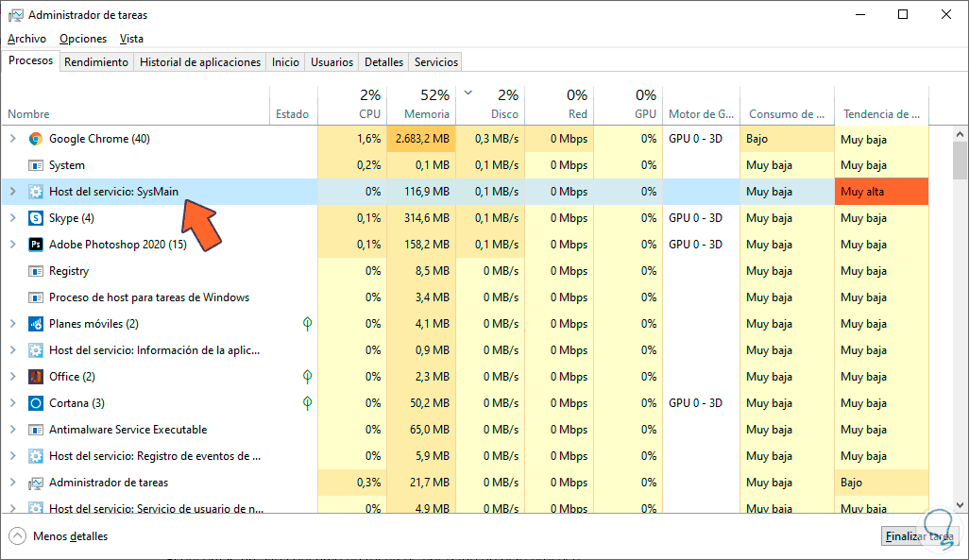Click the Administrador de tareas process icon
The image size is (969, 560).
[36, 483]
